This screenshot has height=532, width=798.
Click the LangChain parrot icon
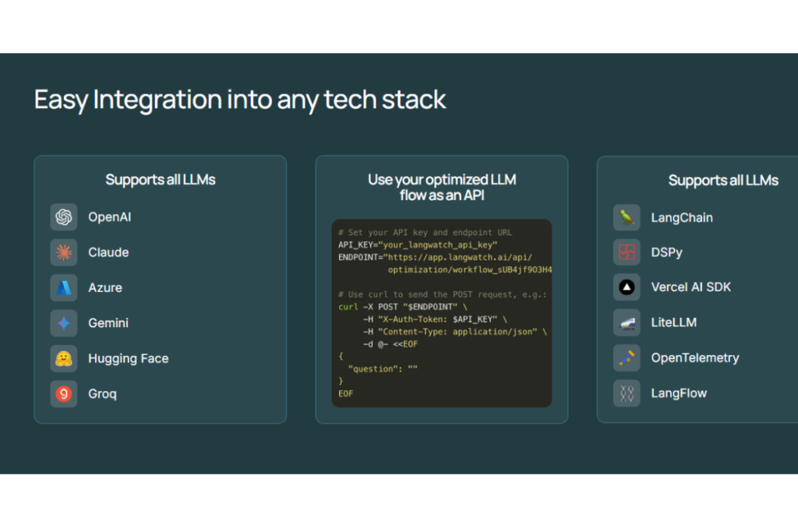(627, 217)
